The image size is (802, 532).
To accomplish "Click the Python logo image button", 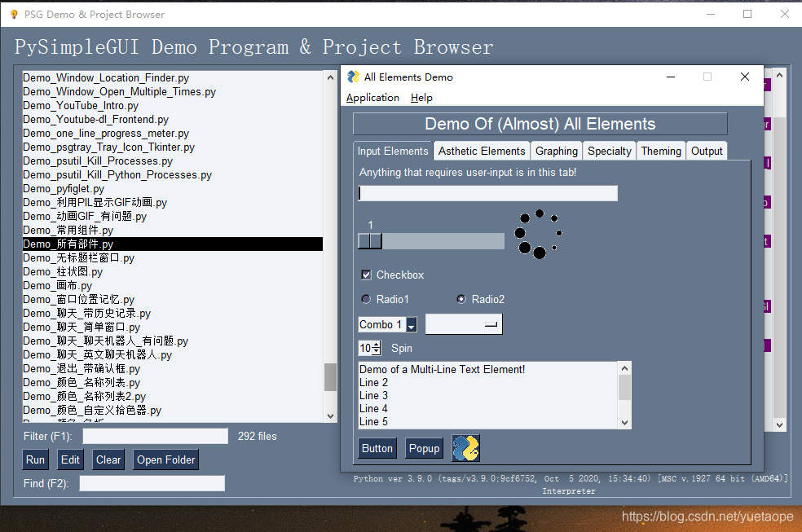I will point(465,448).
